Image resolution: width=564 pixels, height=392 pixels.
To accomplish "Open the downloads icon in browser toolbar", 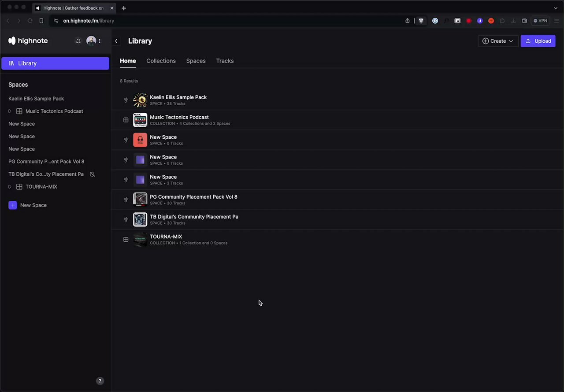I will pos(513,21).
